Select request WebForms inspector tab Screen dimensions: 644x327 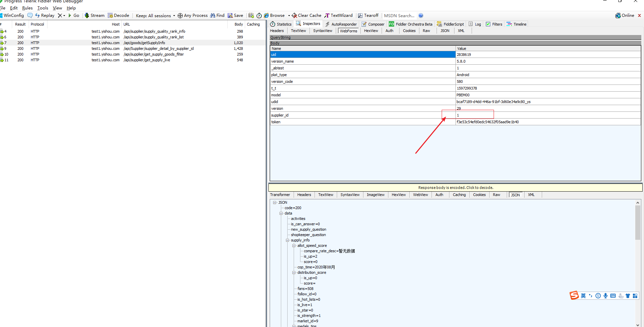[x=348, y=31]
